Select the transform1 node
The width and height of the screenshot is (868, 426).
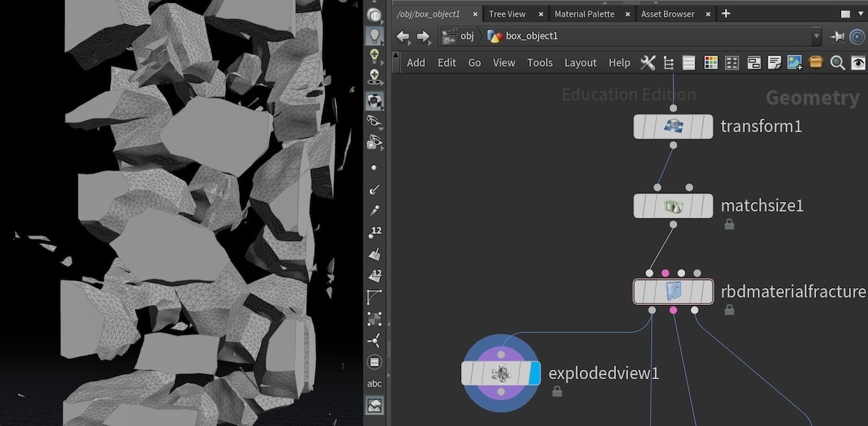pyautogui.click(x=673, y=127)
